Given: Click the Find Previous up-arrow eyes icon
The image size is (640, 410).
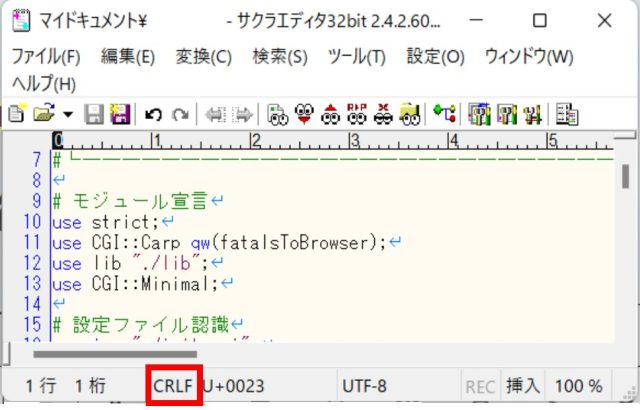Looking at the screenshot, I should click(x=331, y=114).
